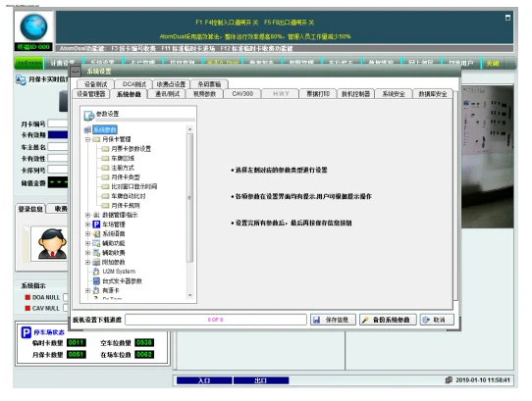Open the 视频参数 tab
This screenshot has width=532, height=401.
pyautogui.click(x=204, y=94)
